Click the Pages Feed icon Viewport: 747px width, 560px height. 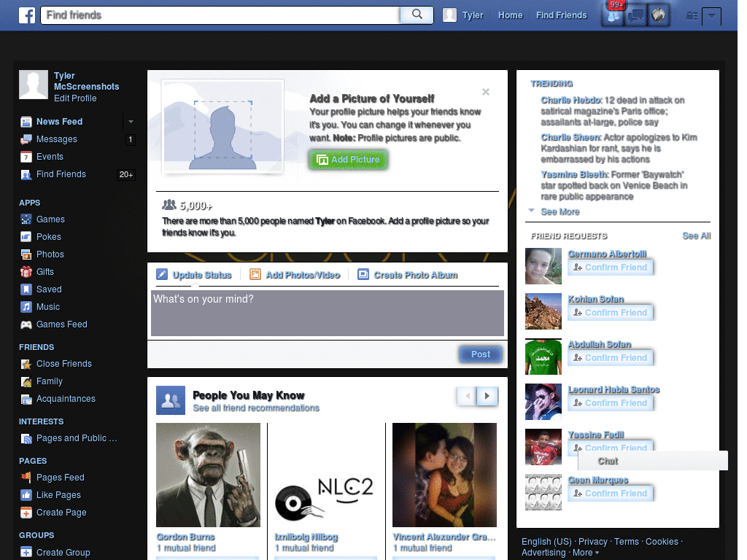(x=26, y=478)
